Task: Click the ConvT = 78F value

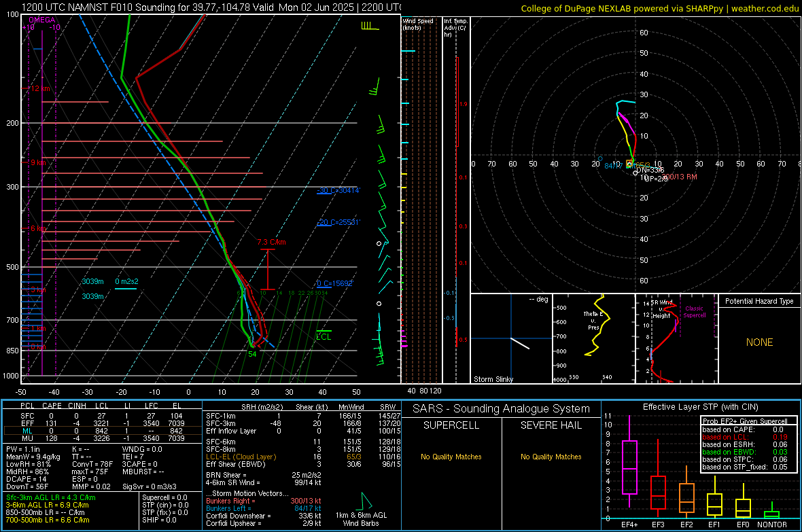Action: coord(92,464)
